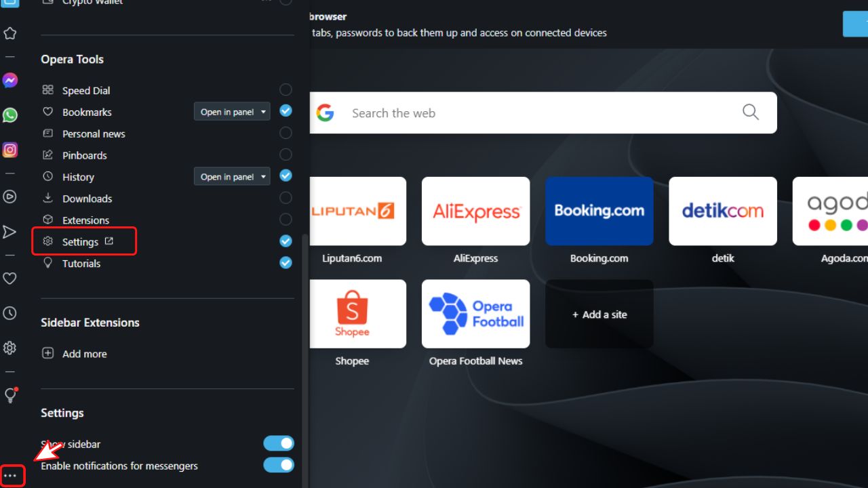Uncheck the Tutorials checkbox

coord(285,262)
